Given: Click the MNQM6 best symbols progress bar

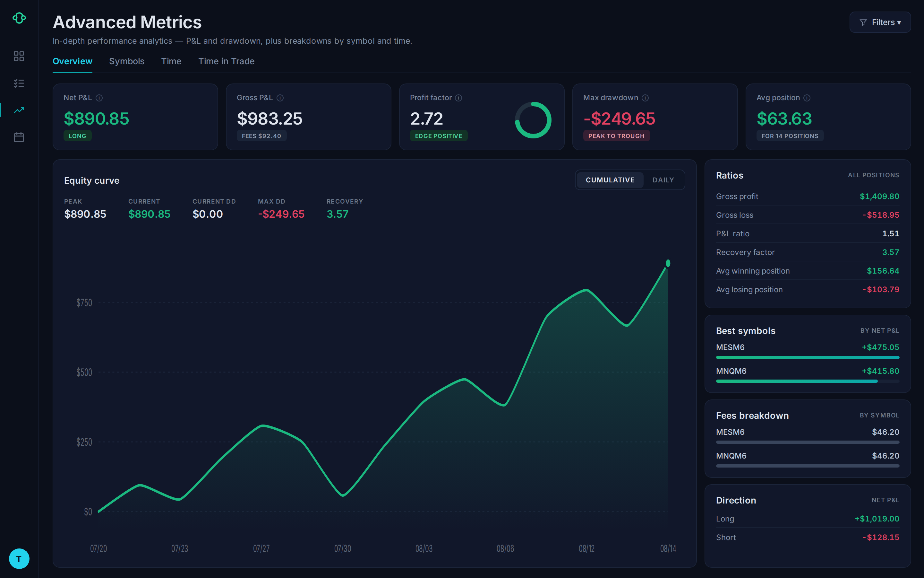Looking at the screenshot, I should pos(808,381).
